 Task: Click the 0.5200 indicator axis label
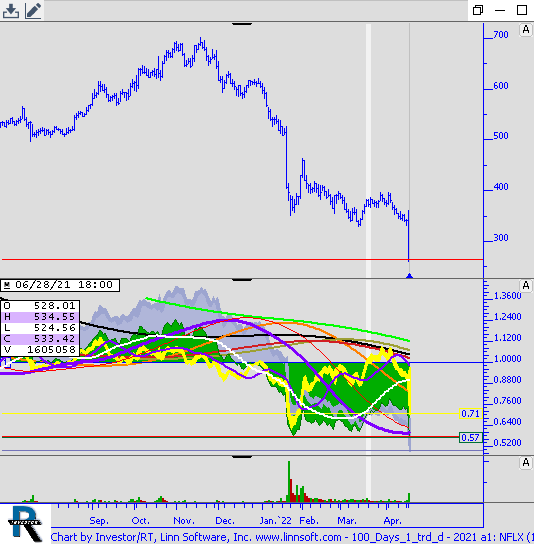click(x=508, y=443)
